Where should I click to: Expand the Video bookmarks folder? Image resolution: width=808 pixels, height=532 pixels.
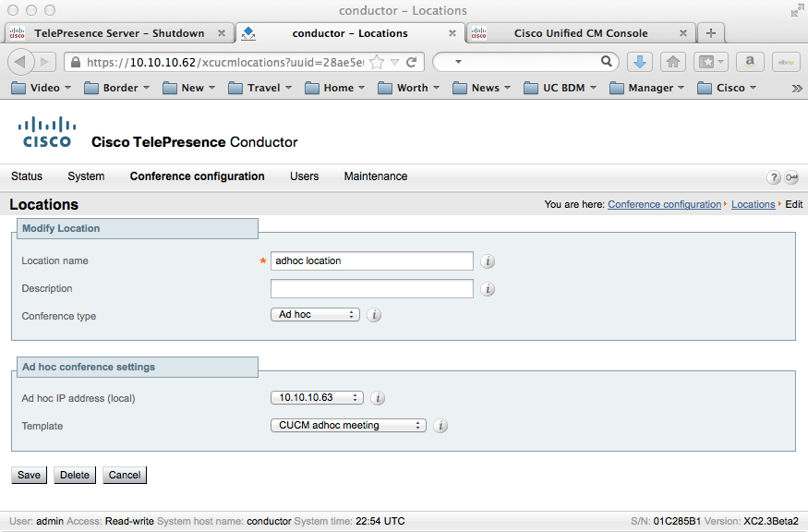point(41,88)
